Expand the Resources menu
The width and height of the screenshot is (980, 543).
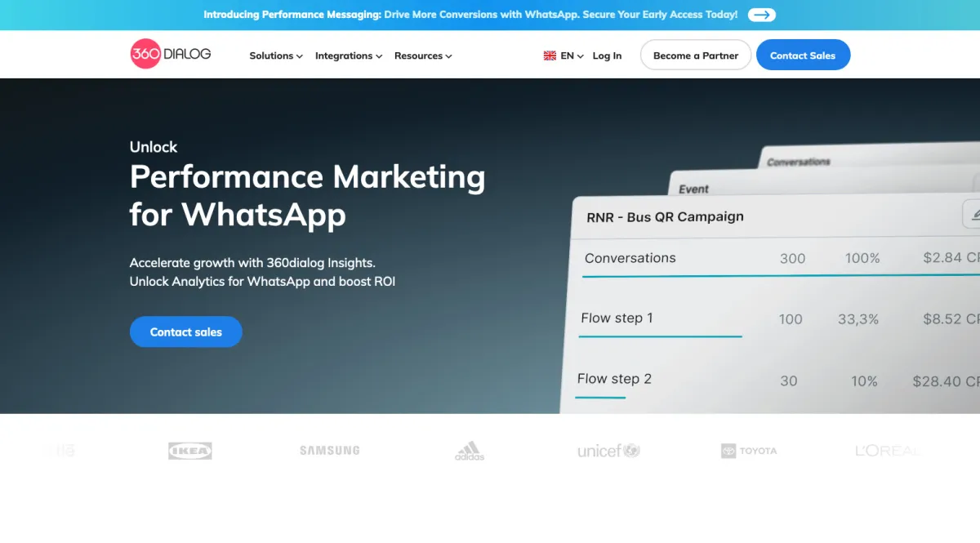(x=423, y=56)
